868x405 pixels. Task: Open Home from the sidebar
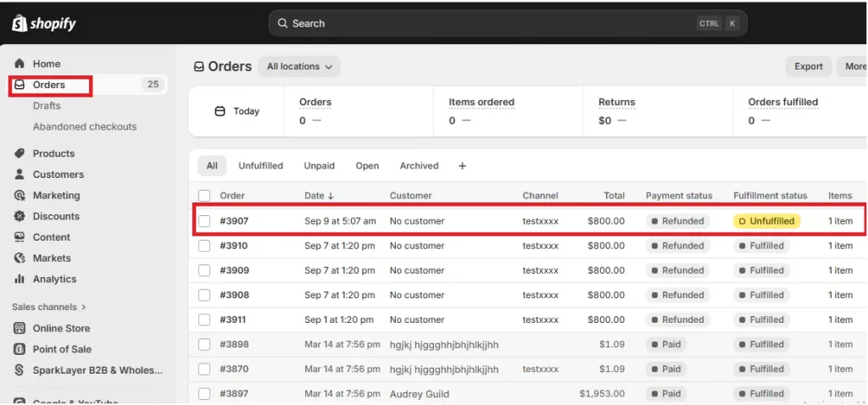tap(47, 64)
